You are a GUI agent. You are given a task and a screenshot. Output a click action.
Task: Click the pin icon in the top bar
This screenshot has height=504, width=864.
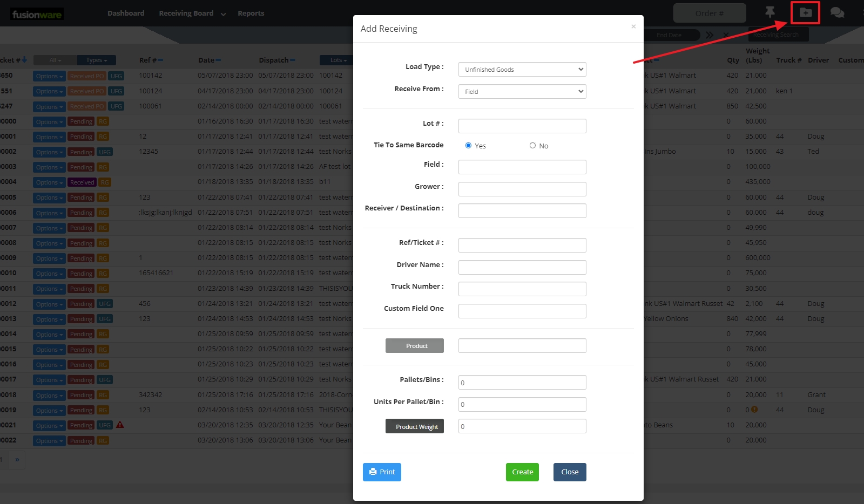coord(770,12)
